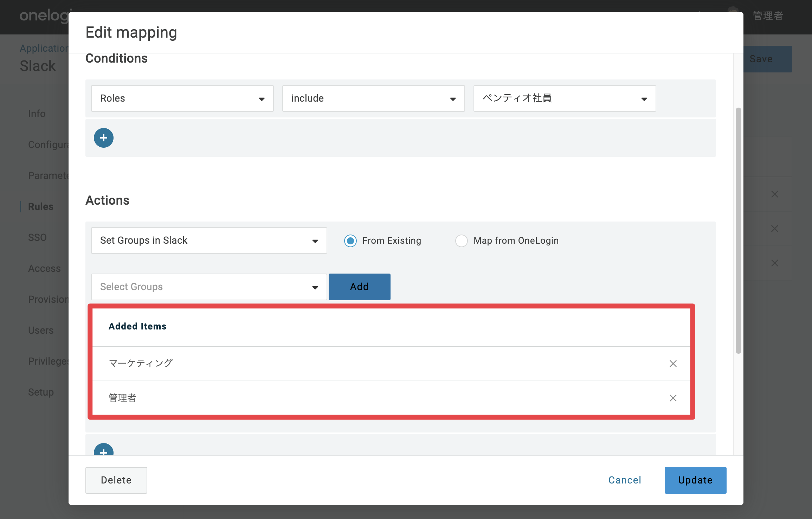Select the From Existing radio option
812x519 pixels.
tap(350, 241)
